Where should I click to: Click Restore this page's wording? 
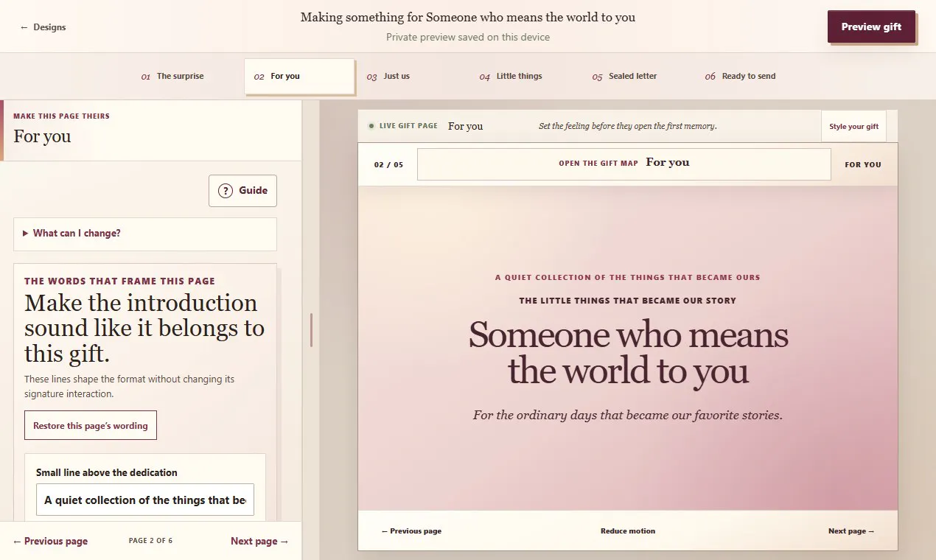(x=91, y=425)
